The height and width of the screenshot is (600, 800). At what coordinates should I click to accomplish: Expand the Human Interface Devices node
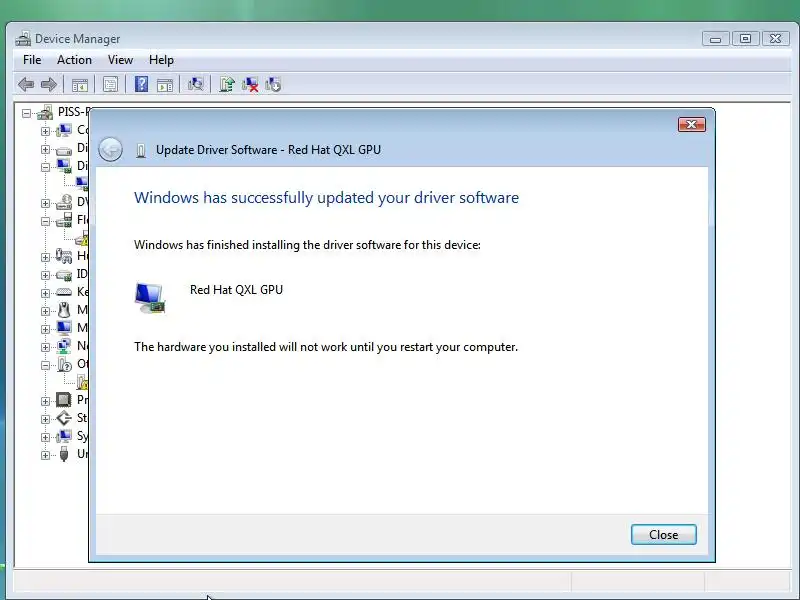coord(45,257)
